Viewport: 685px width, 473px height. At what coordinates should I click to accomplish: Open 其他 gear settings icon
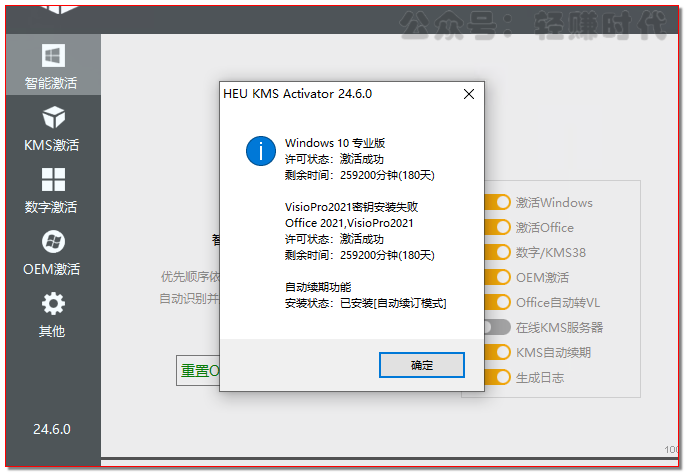click(52, 303)
